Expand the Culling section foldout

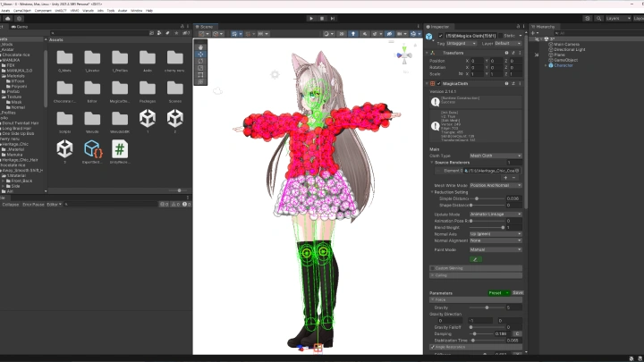point(433,275)
